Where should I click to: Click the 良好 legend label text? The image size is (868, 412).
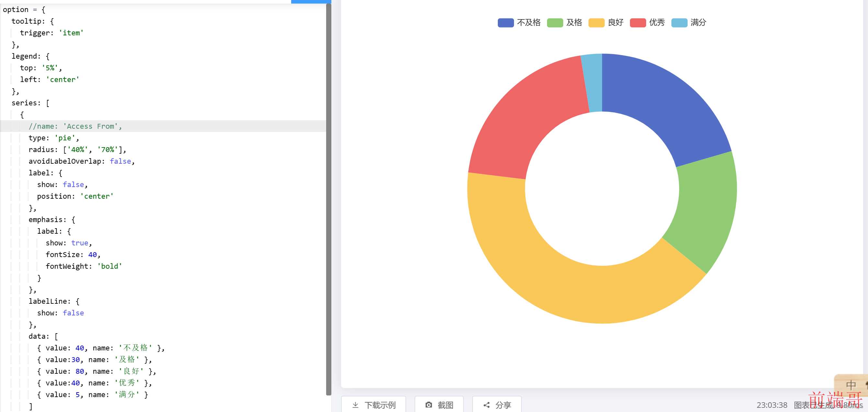pos(615,23)
